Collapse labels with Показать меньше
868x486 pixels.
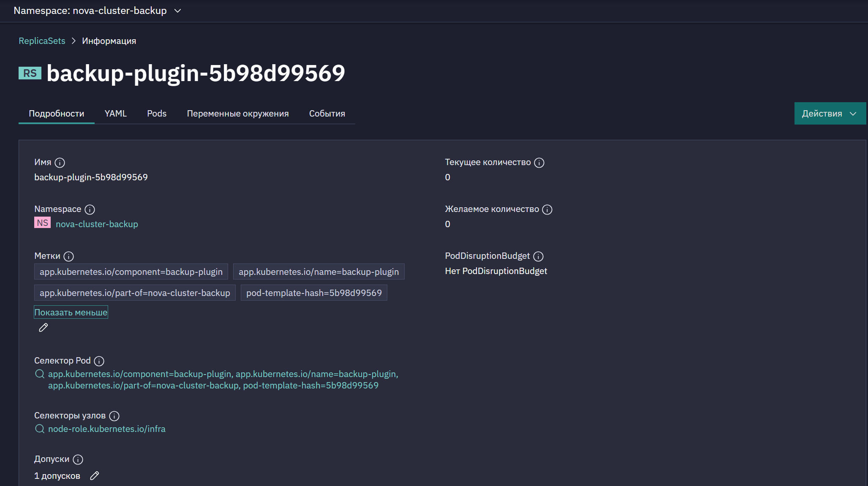(x=71, y=312)
